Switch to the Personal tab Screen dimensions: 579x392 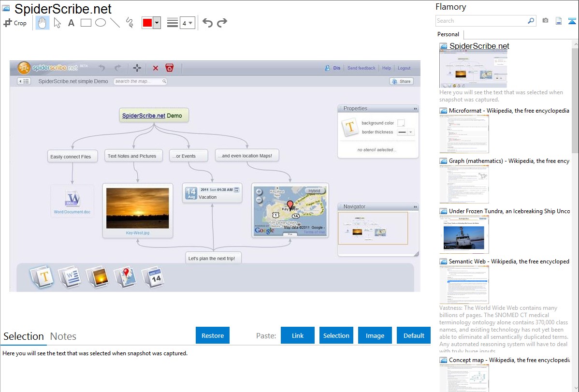(449, 34)
